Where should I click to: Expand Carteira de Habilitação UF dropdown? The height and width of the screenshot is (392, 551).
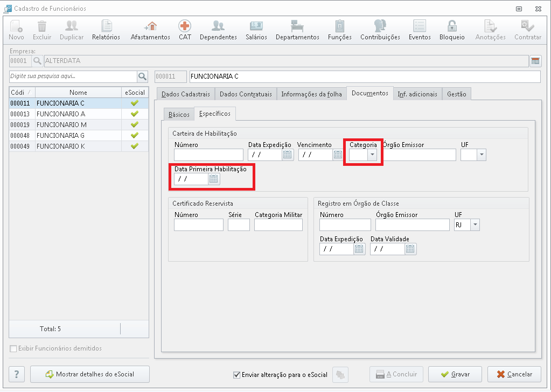[x=482, y=155]
